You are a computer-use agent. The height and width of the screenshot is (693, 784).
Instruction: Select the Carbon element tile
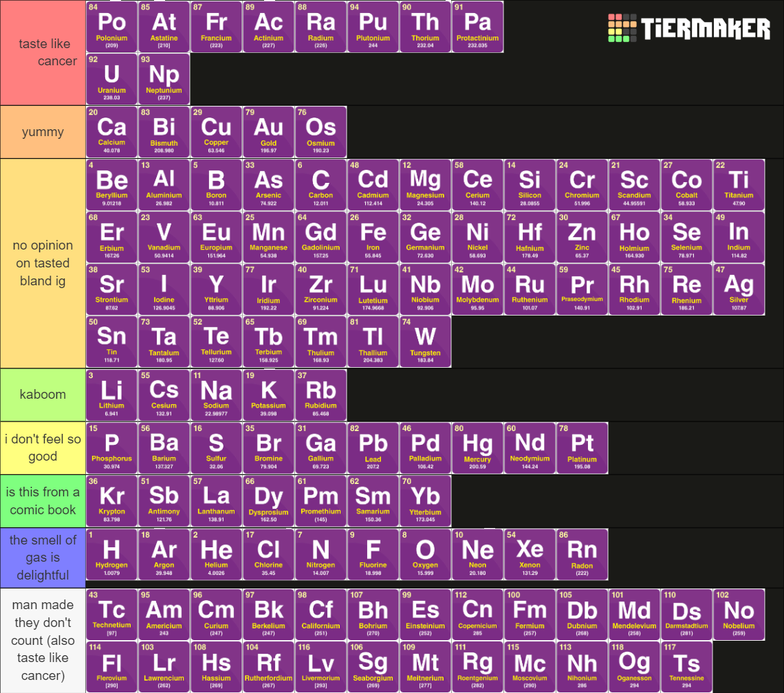point(320,185)
